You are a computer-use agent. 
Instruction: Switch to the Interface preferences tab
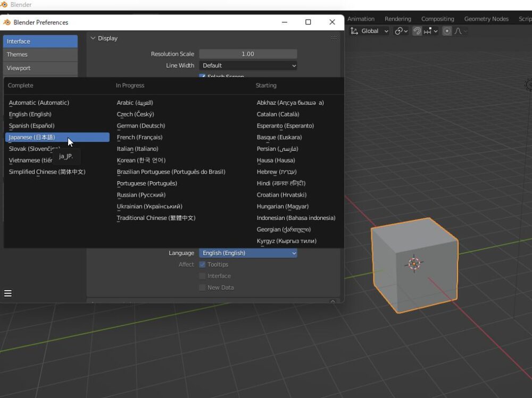(x=40, y=41)
